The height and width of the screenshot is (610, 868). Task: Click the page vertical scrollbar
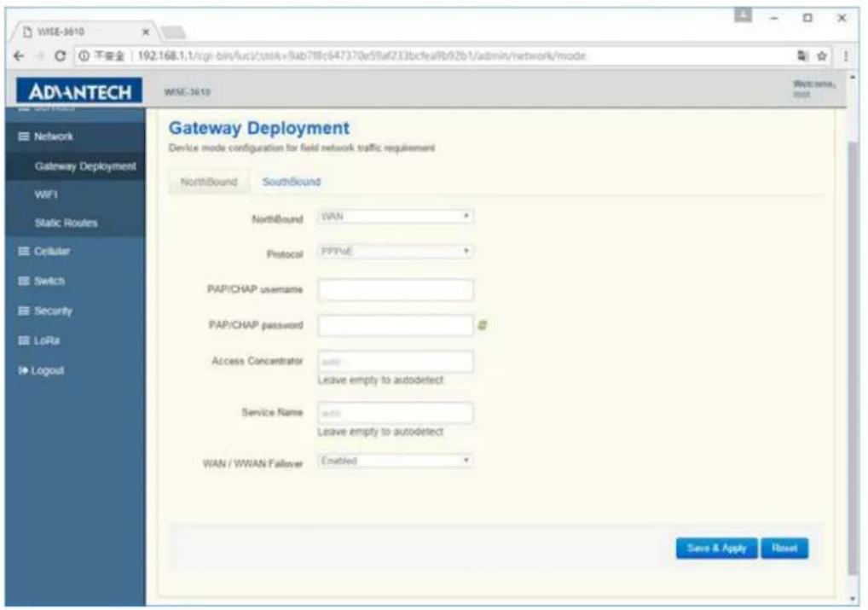coord(853,357)
